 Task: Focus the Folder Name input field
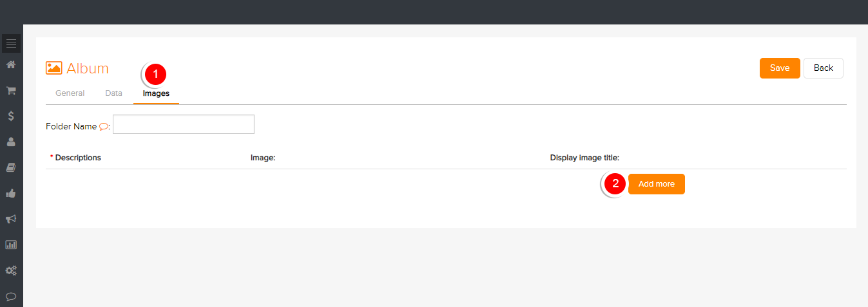coord(184,124)
